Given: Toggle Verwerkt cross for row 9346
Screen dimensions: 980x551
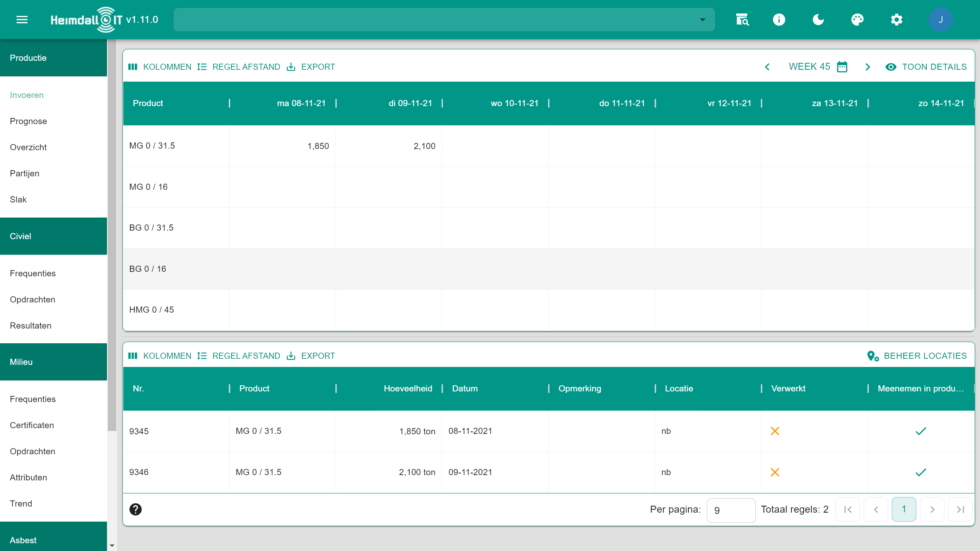Looking at the screenshot, I should point(775,472).
